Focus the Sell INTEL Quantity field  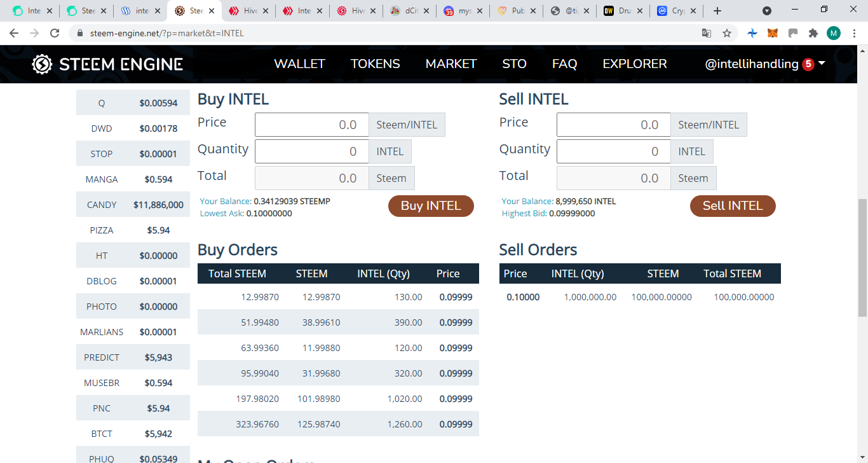pos(613,151)
